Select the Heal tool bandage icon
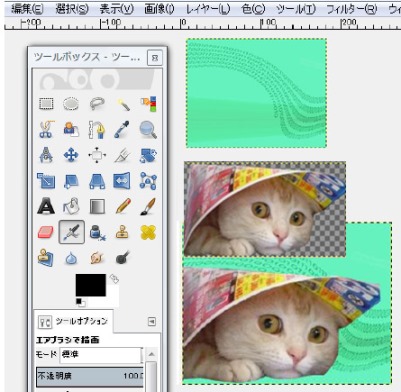 (x=148, y=232)
